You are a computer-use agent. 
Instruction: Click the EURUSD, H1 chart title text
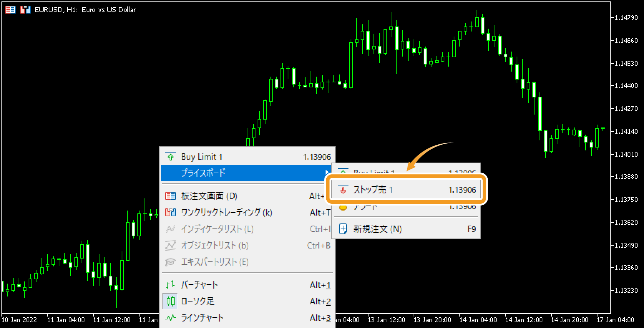85,10
